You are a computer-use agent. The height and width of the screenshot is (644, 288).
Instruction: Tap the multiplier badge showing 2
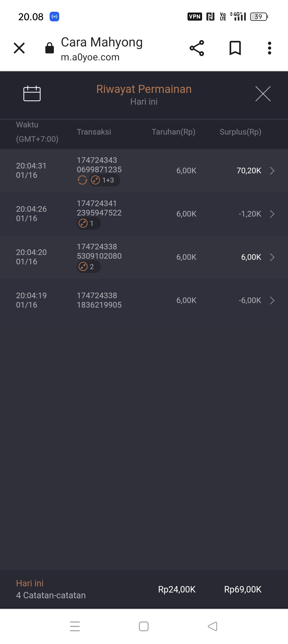[x=89, y=267]
